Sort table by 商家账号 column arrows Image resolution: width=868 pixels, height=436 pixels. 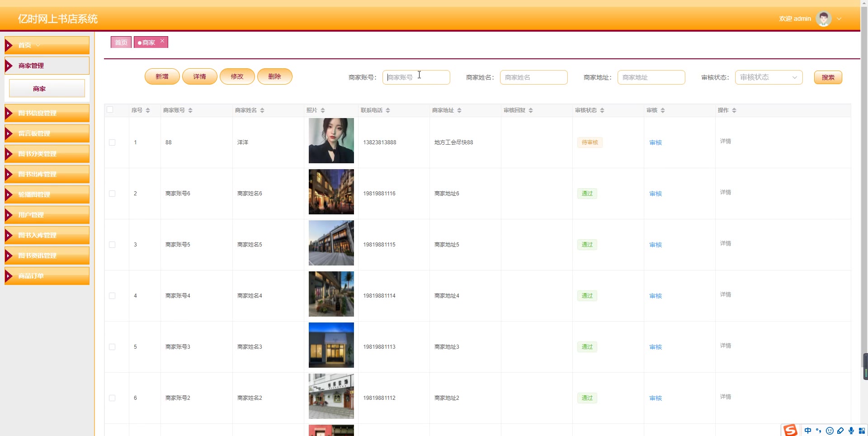(190, 110)
